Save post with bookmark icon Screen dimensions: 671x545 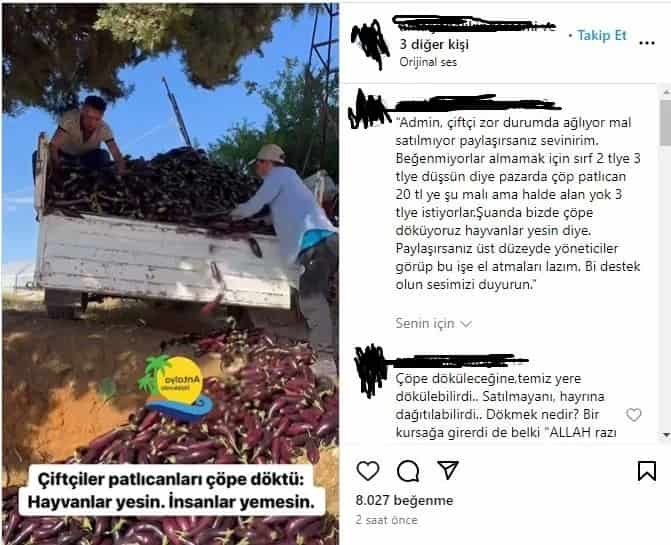pos(647,471)
